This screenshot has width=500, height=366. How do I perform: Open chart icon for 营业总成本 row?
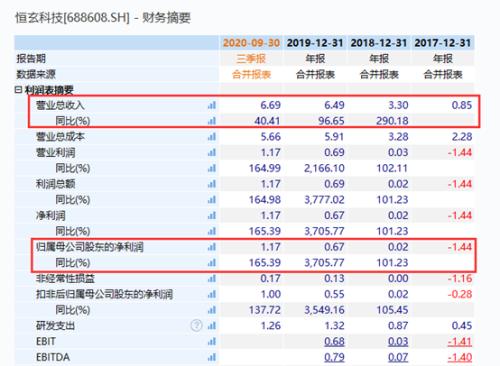pos(212,137)
